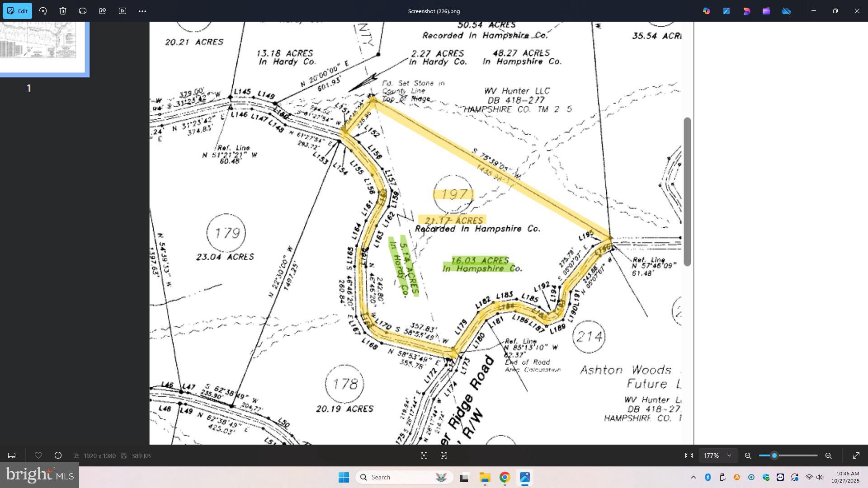Show file info panel icon

pyautogui.click(x=58, y=456)
